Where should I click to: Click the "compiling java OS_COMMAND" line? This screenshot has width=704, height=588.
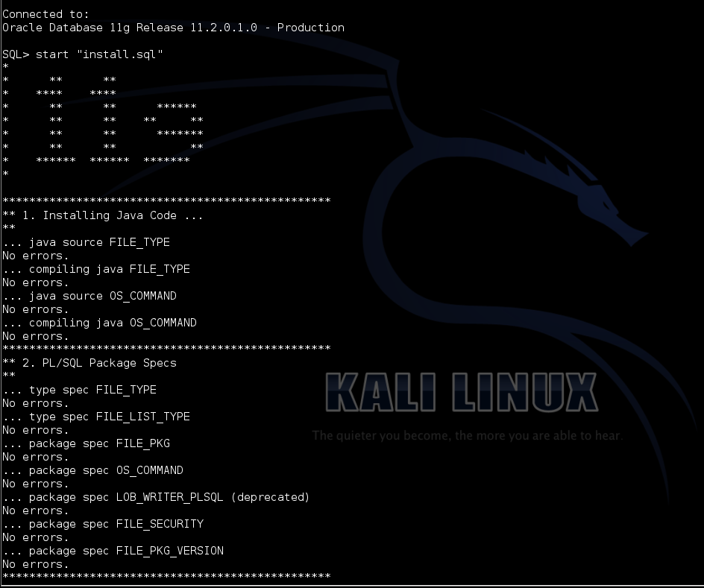[100, 323]
